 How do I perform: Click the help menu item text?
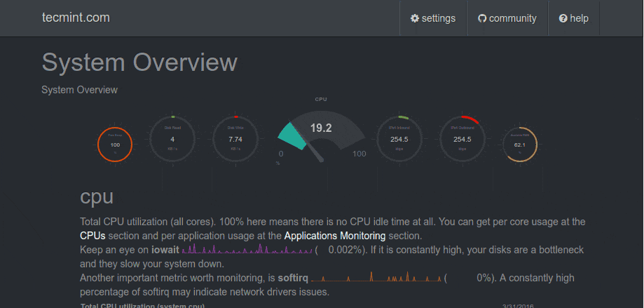tap(579, 18)
